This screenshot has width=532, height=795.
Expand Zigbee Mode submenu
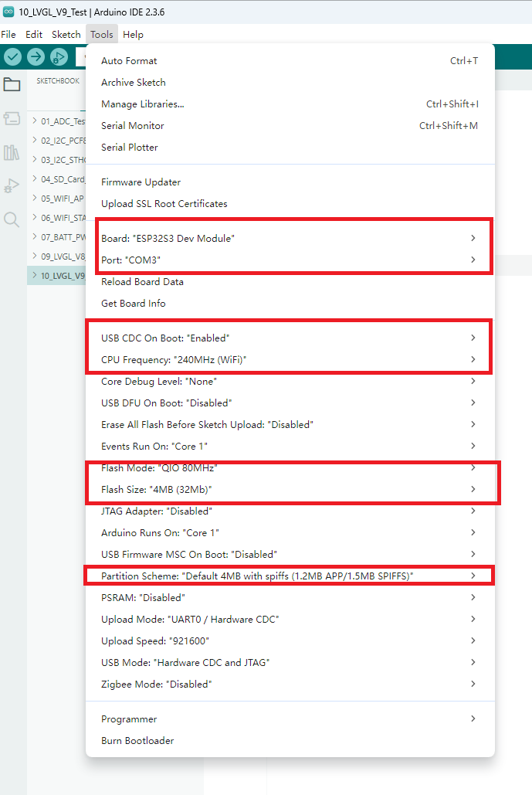coord(290,685)
